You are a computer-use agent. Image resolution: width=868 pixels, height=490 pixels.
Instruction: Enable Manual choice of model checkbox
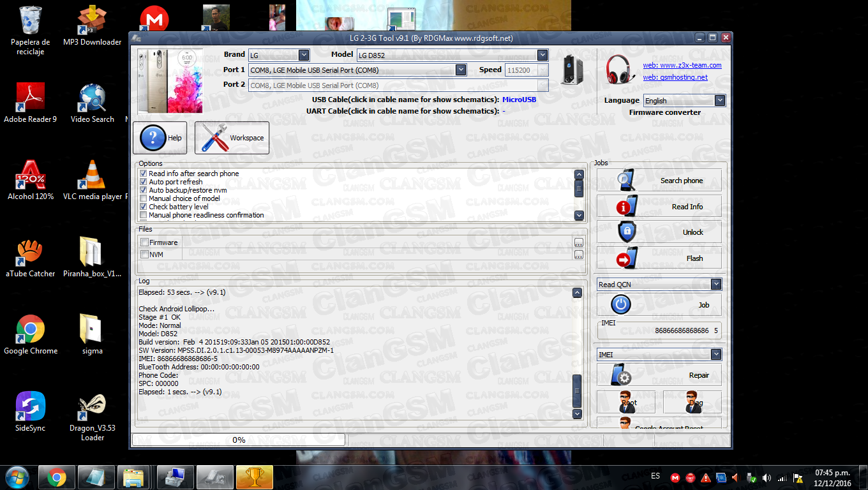pyautogui.click(x=143, y=198)
